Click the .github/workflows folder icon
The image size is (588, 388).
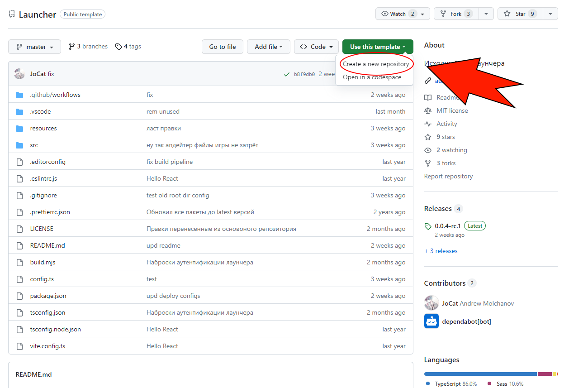19,95
